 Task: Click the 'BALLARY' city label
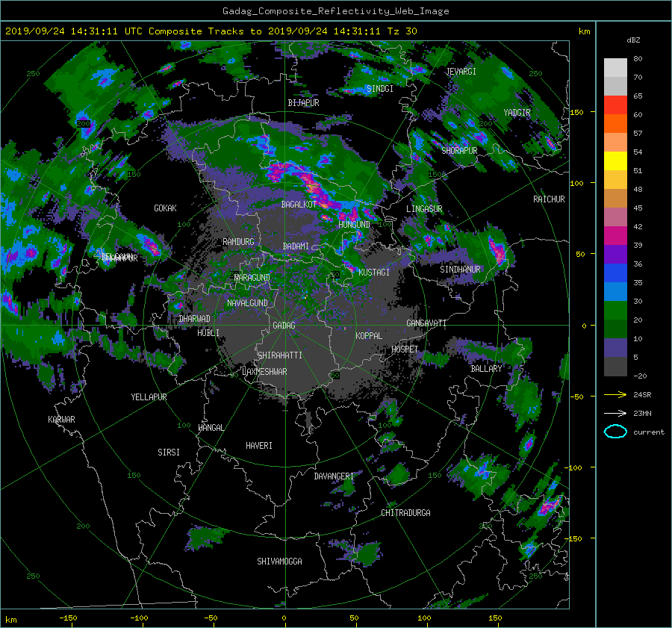coord(486,369)
